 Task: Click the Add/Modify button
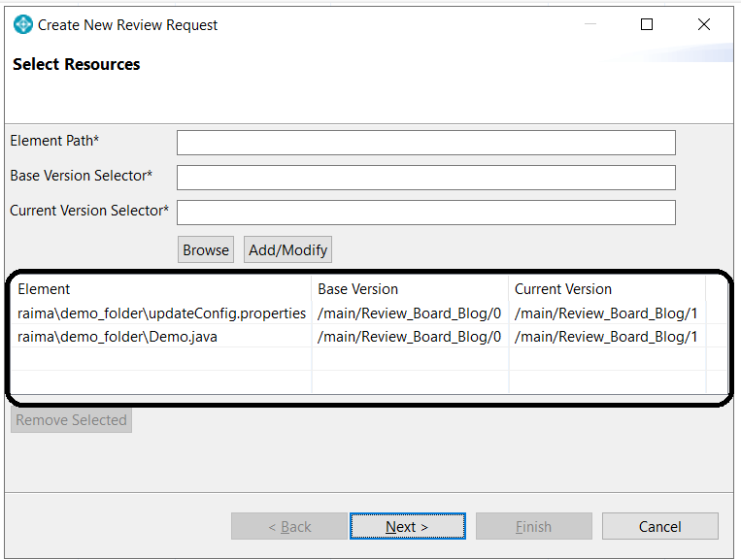pyautogui.click(x=287, y=249)
